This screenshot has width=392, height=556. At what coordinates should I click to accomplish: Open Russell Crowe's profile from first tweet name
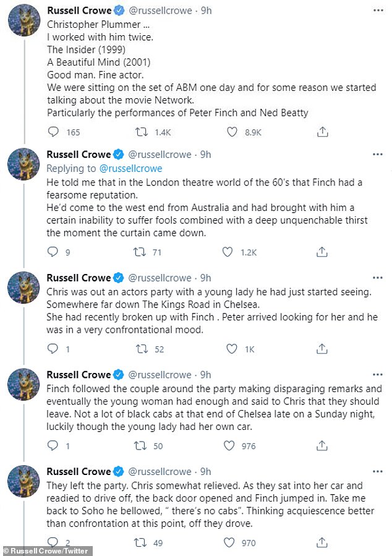[x=79, y=11]
